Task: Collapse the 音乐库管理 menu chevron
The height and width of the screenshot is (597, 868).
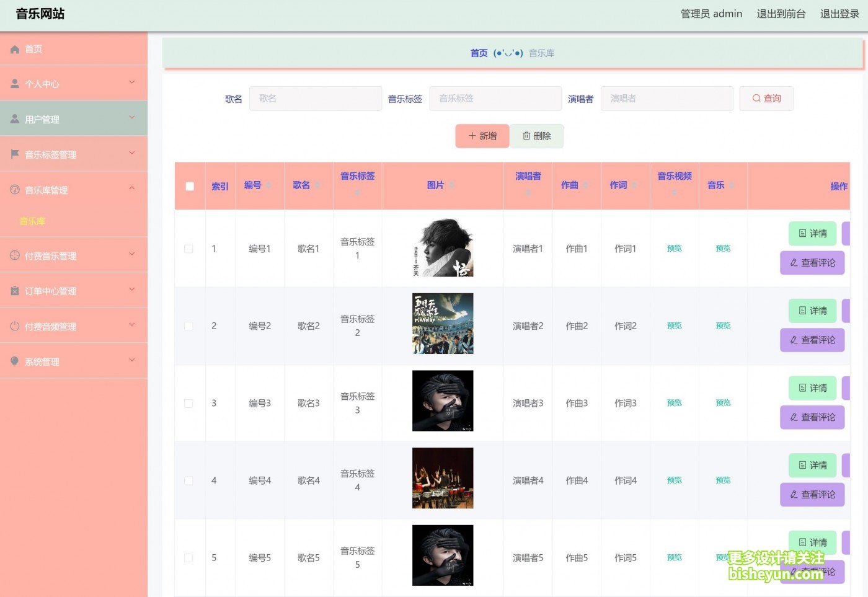Action: [x=131, y=188]
